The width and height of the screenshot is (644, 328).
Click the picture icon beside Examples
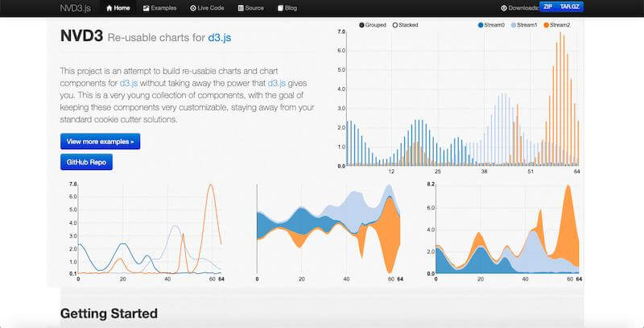(x=147, y=8)
